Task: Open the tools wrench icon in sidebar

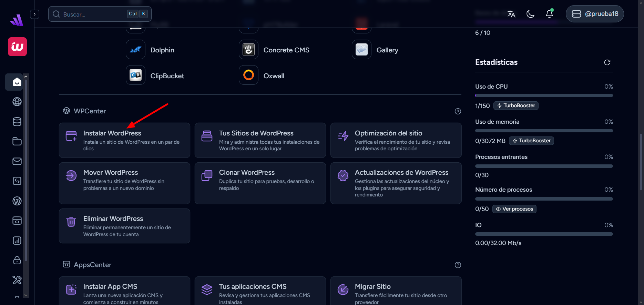Action: point(17,280)
